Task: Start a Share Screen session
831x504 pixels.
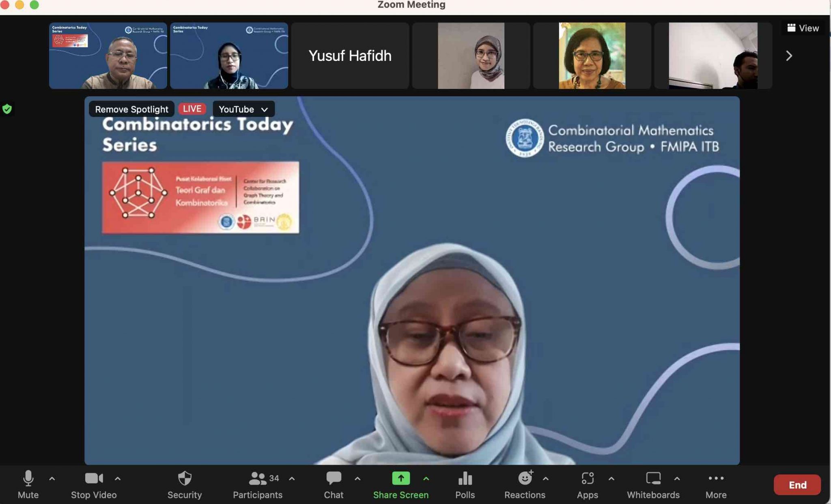Action: click(400, 483)
